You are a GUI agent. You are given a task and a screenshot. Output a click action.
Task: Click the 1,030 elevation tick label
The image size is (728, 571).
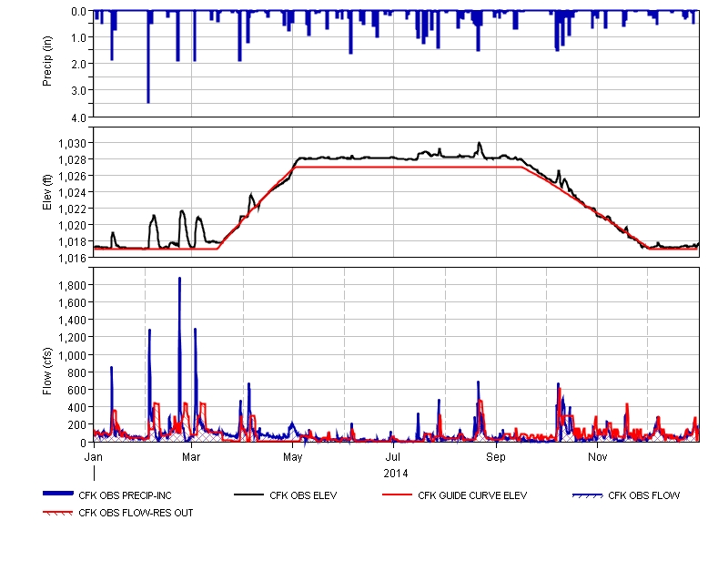(73, 144)
